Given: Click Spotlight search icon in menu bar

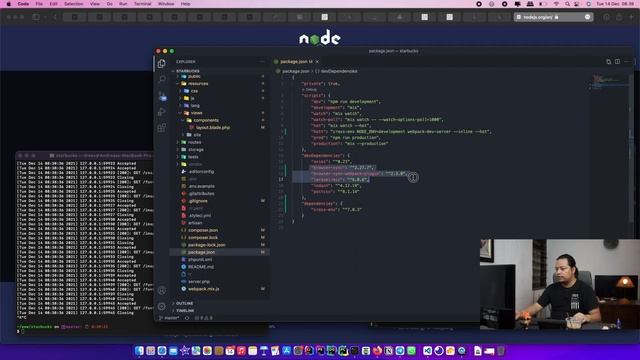Looking at the screenshot, I should click(x=567, y=4).
